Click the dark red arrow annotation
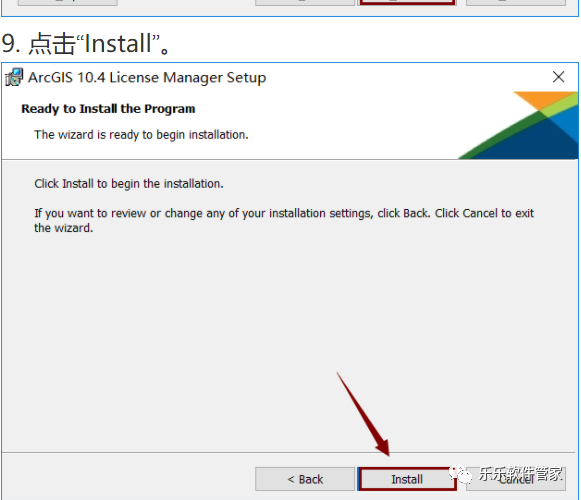Screen dimensions: 581x500 pyautogui.click(x=364, y=414)
